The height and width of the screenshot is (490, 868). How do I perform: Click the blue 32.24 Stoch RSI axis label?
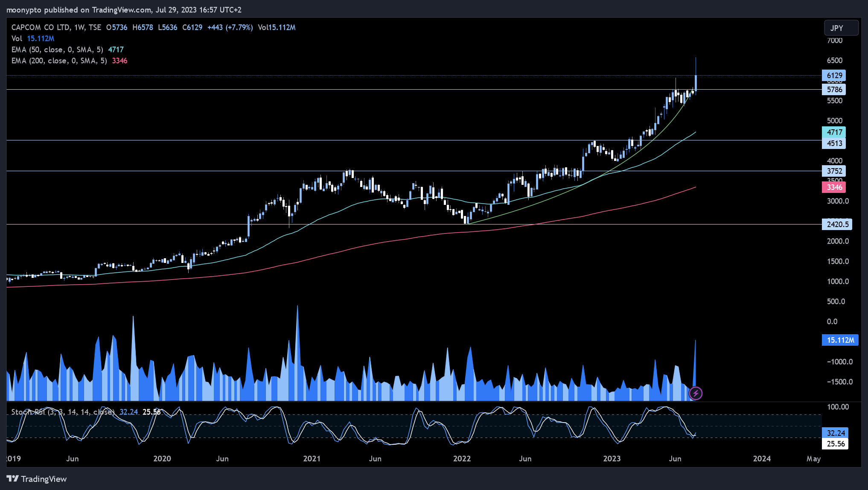pyautogui.click(x=835, y=433)
